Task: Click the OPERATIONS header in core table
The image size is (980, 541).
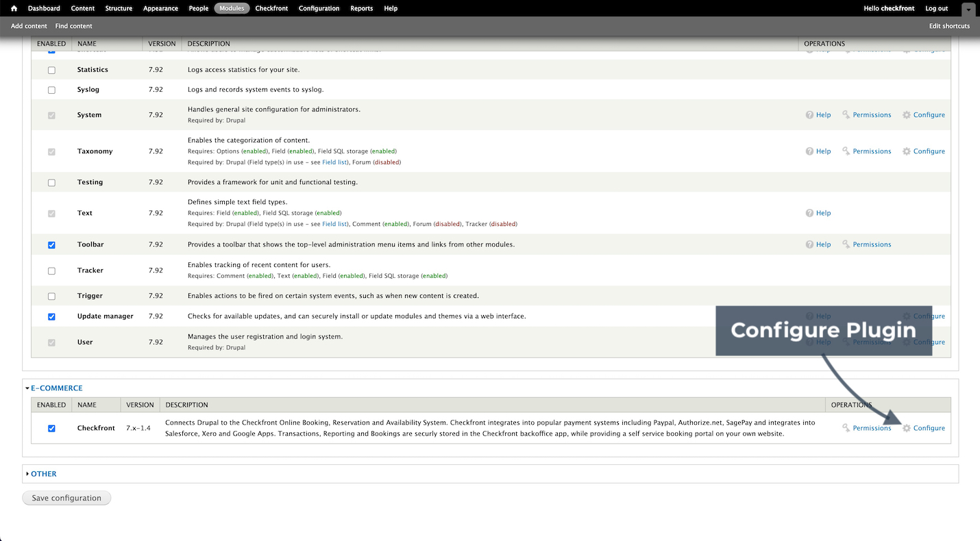Action: point(824,44)
